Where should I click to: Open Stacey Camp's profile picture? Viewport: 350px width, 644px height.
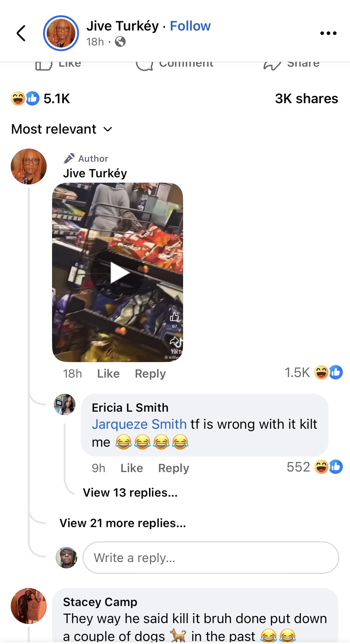[x=29, y=606]
